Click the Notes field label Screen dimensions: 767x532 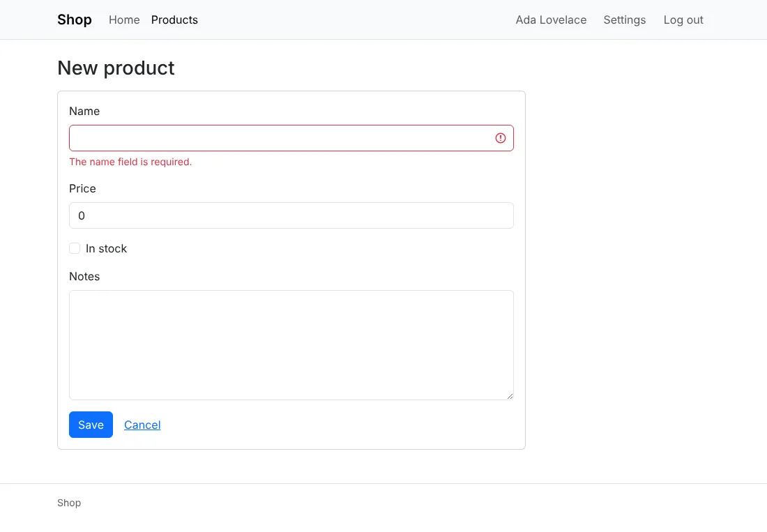(84, 276)
